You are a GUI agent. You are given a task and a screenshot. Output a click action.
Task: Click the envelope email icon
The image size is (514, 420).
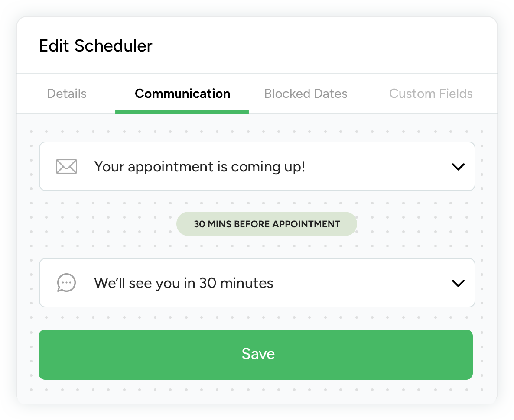click(66, 167)
